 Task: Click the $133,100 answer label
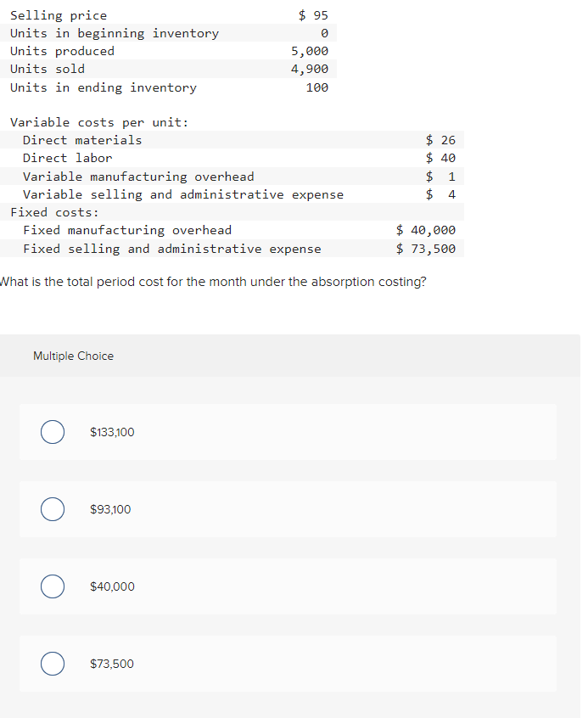tap(112, 432)
